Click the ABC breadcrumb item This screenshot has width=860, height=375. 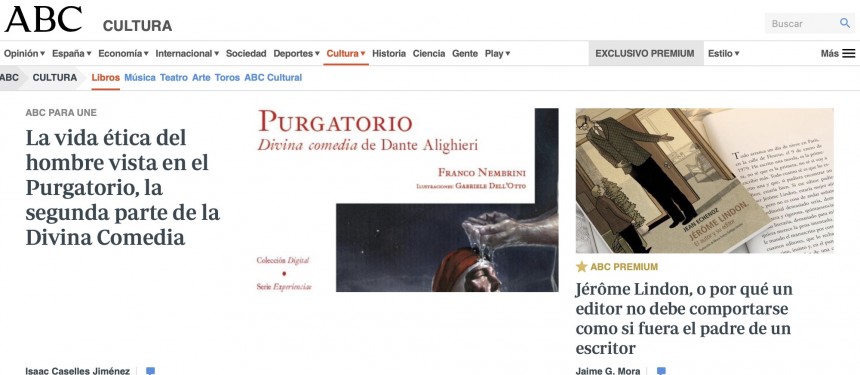9,77
